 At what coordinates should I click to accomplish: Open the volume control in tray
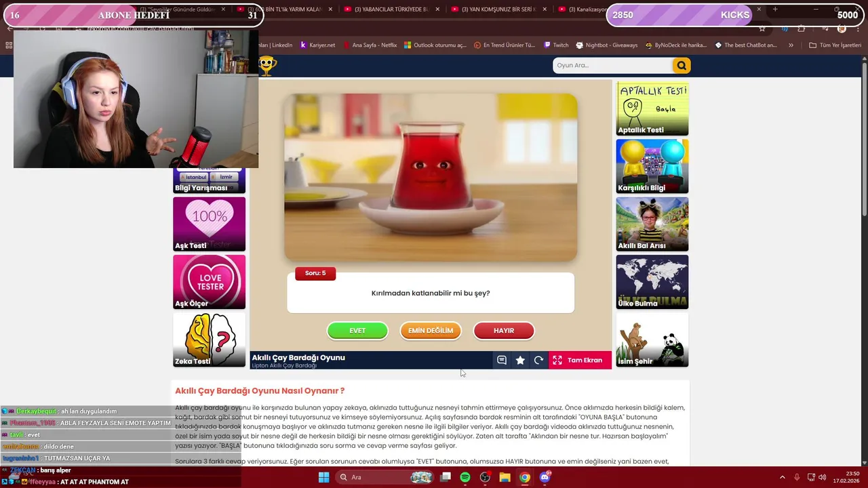click(822, 477)
